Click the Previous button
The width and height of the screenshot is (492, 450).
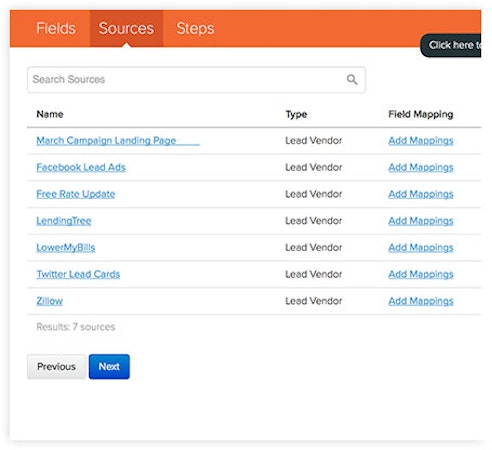[x=56, y=367]
